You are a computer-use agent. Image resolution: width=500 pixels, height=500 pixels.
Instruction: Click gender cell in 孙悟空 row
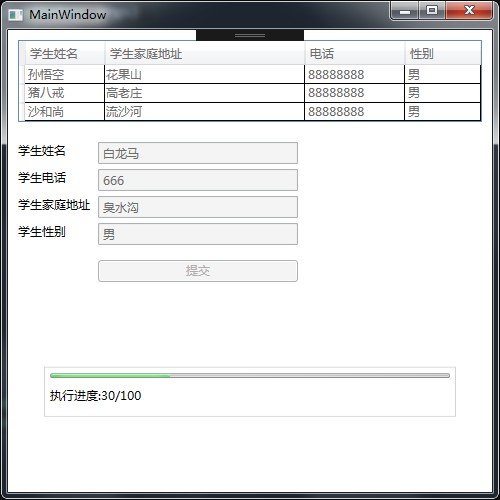(442, 74)
